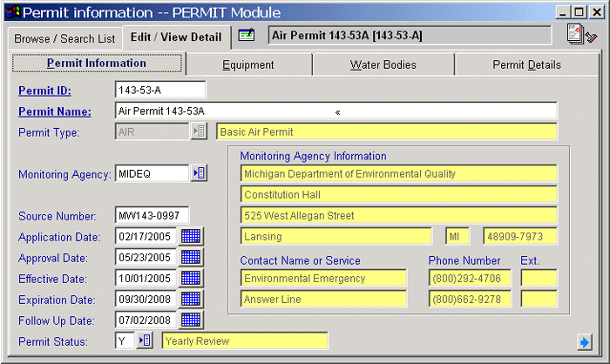Open the Monitoring Agency lookup list

click(x=199, y=173)
